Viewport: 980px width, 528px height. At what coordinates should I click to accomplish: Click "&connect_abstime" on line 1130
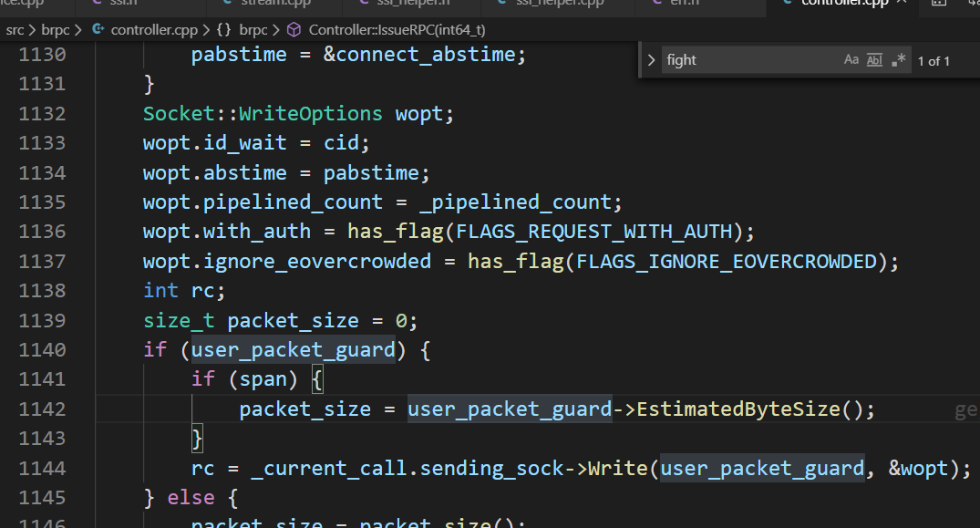tap(418, 55)
